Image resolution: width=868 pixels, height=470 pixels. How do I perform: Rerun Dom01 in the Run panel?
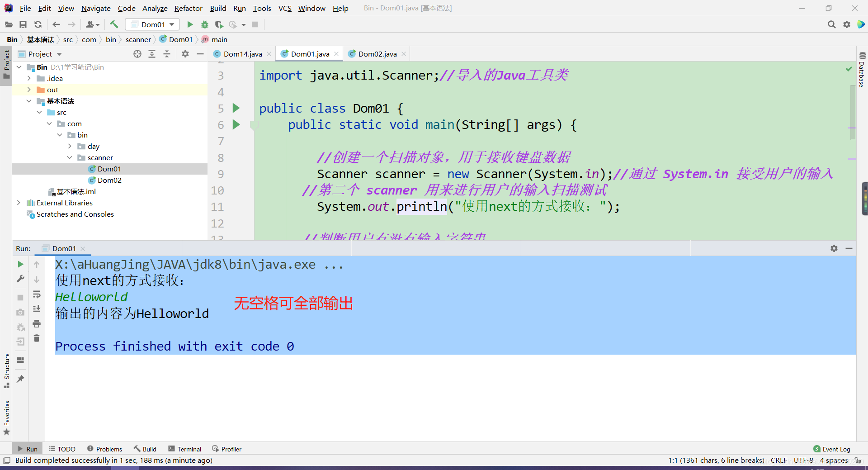[20, 264]
